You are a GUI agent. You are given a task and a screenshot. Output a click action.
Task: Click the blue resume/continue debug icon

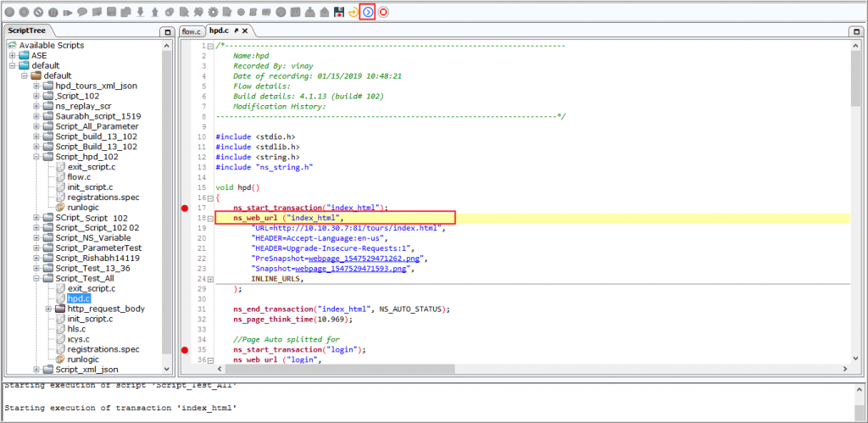368,12
